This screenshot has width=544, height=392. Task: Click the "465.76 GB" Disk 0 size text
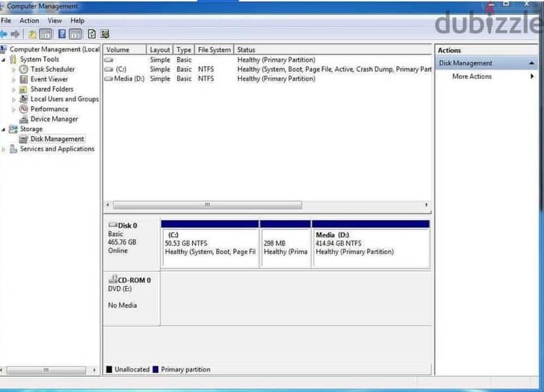click(122, 242)
